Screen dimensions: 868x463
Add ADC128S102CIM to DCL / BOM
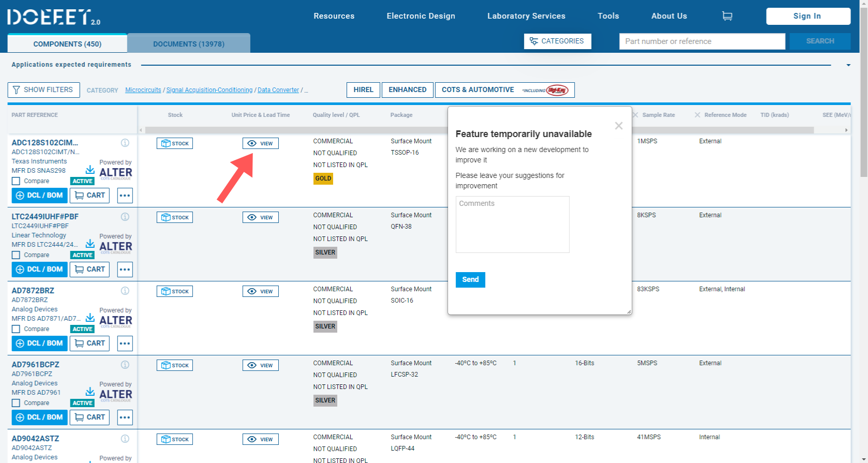(39, 196)
